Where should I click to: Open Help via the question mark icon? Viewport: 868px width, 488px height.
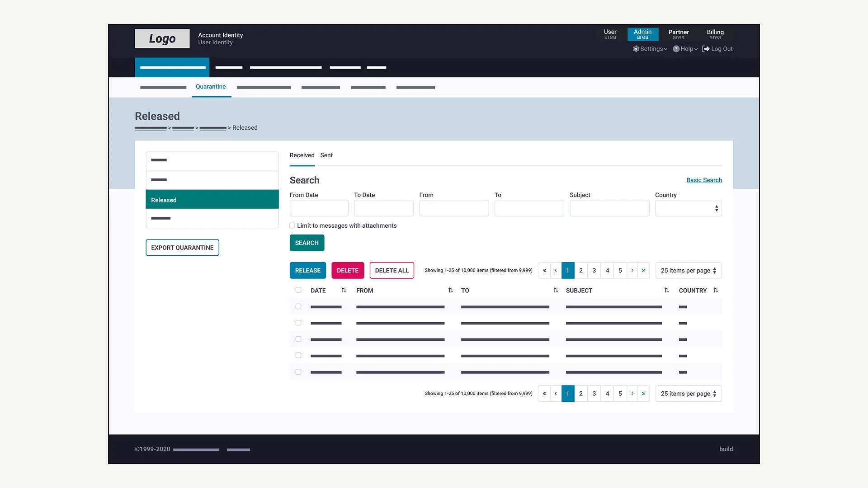pos(676,49)
